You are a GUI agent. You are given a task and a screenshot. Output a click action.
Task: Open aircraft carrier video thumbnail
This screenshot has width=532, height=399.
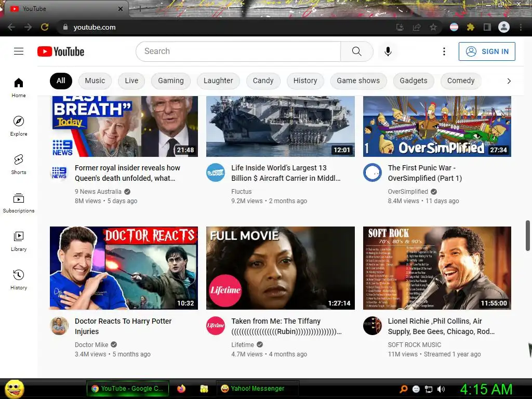click(x=280, y=126)
